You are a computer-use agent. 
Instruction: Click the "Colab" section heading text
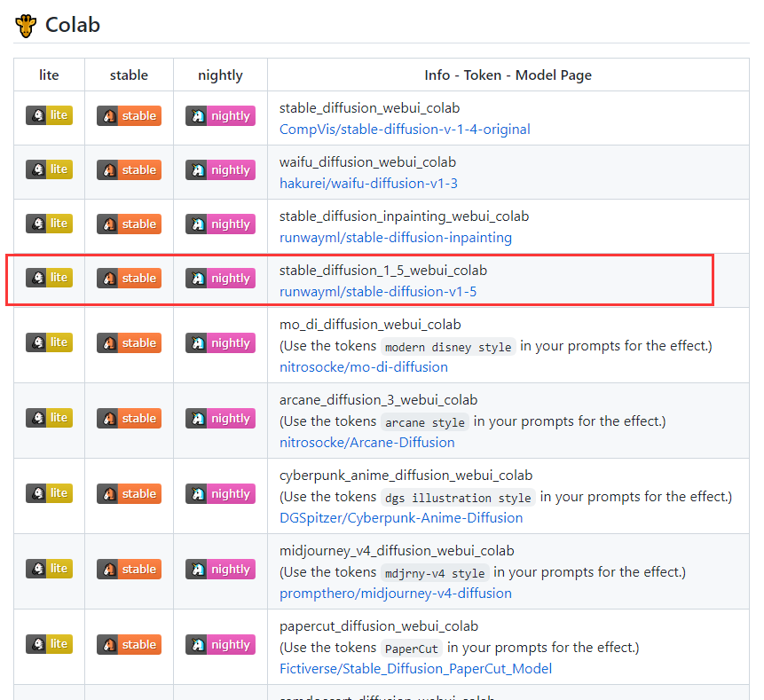click(x=73, y=25)
